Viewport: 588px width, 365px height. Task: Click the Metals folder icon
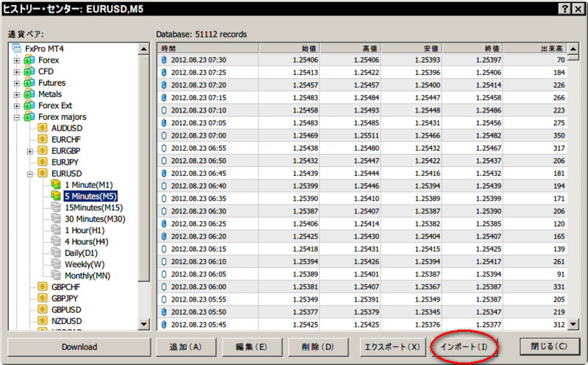pos(29,94)
